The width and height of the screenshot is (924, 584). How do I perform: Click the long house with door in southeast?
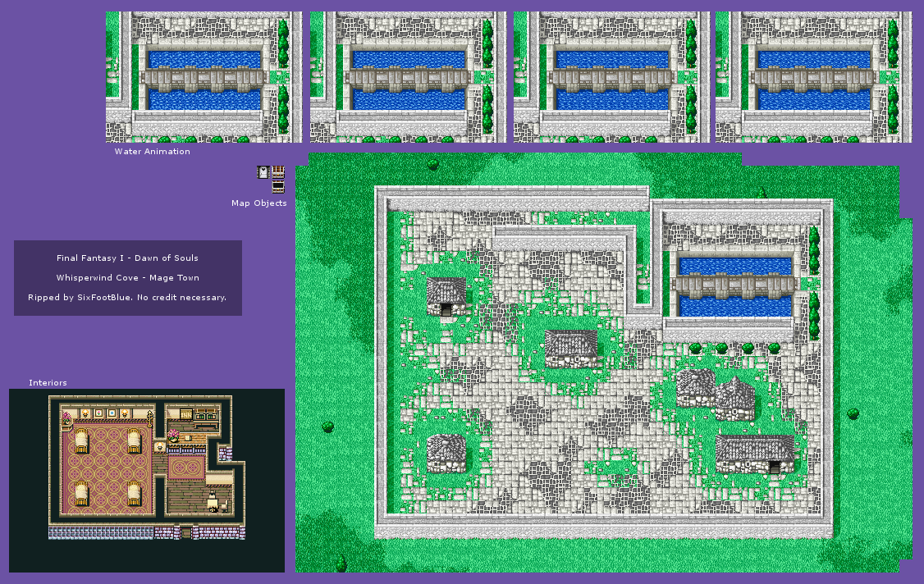(x=755, y=454)
